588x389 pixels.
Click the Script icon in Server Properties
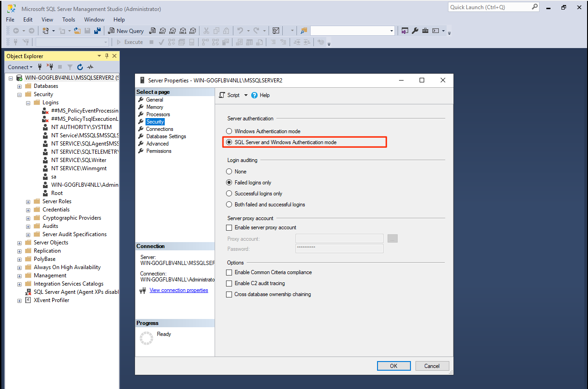(222, 95)
